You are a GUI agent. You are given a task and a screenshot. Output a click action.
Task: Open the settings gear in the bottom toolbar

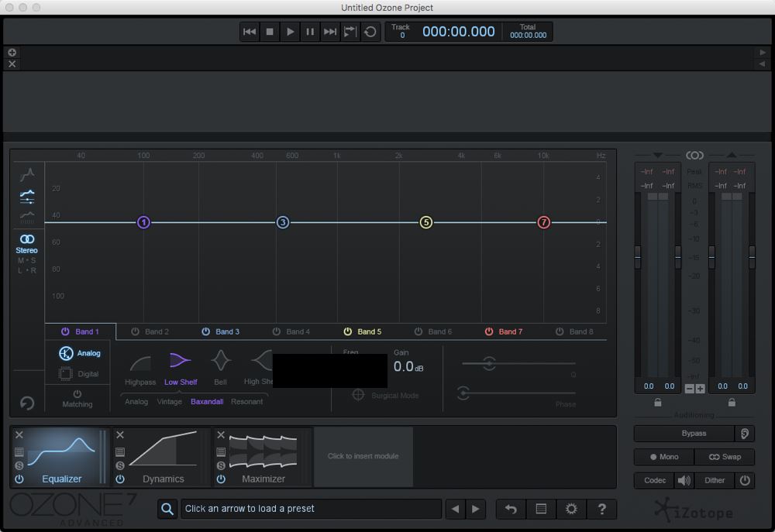pyautogui.click(x=571, y=509)
